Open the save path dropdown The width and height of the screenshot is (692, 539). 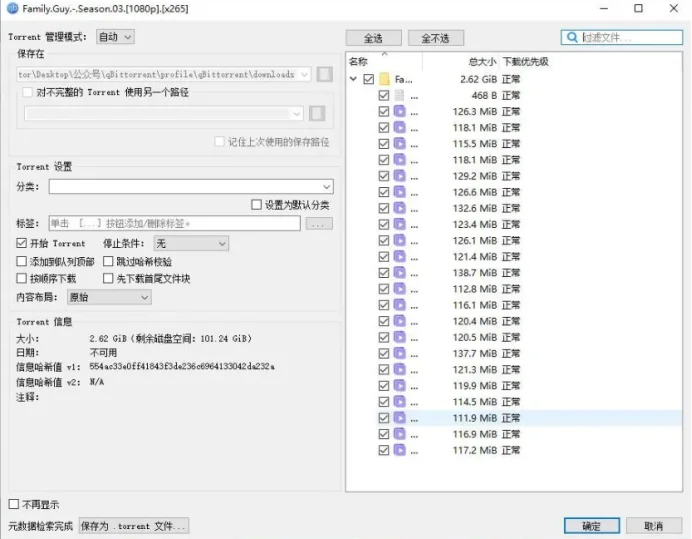point(305,75)
